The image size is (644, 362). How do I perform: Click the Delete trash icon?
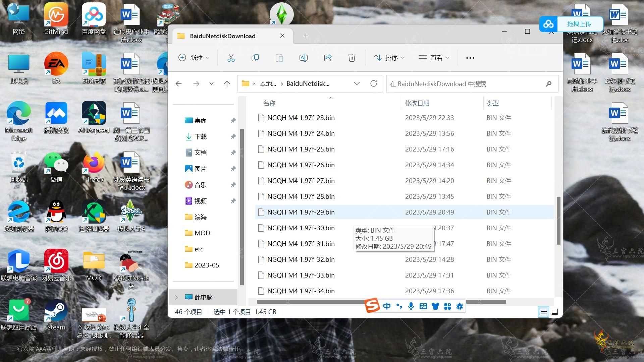[352, 58]
